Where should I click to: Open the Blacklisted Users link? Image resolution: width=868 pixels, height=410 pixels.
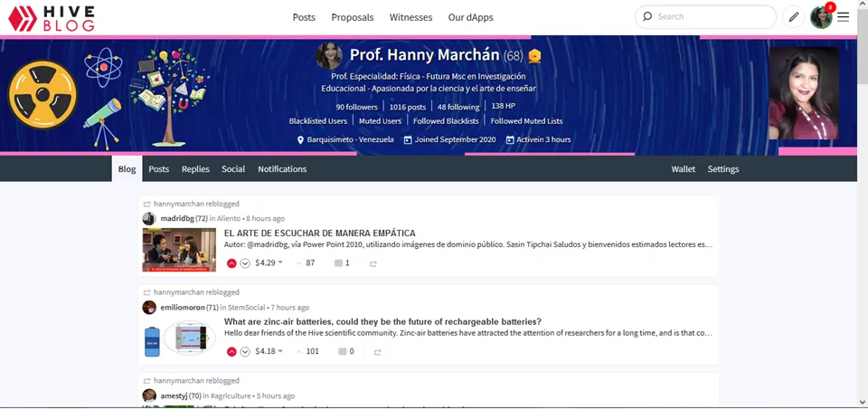coord(317,120)
